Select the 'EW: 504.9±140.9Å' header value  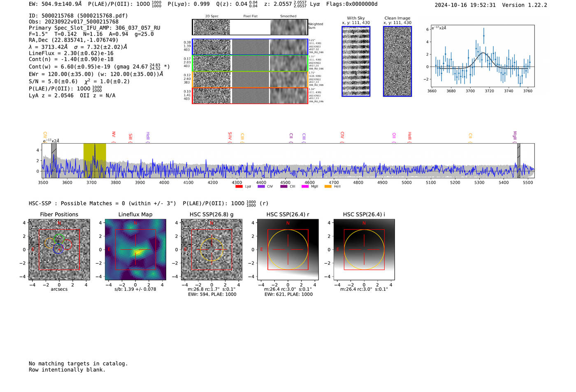[55, 4]
